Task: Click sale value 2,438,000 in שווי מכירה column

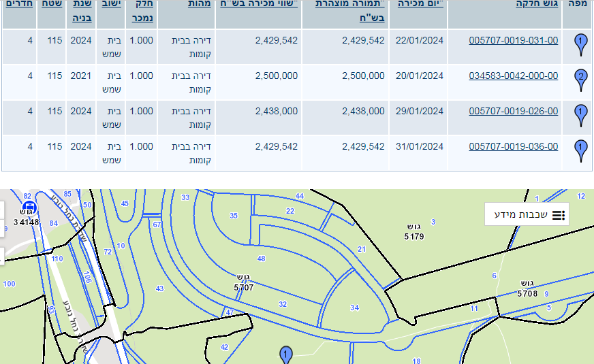Action: click(x=277, y=111)
